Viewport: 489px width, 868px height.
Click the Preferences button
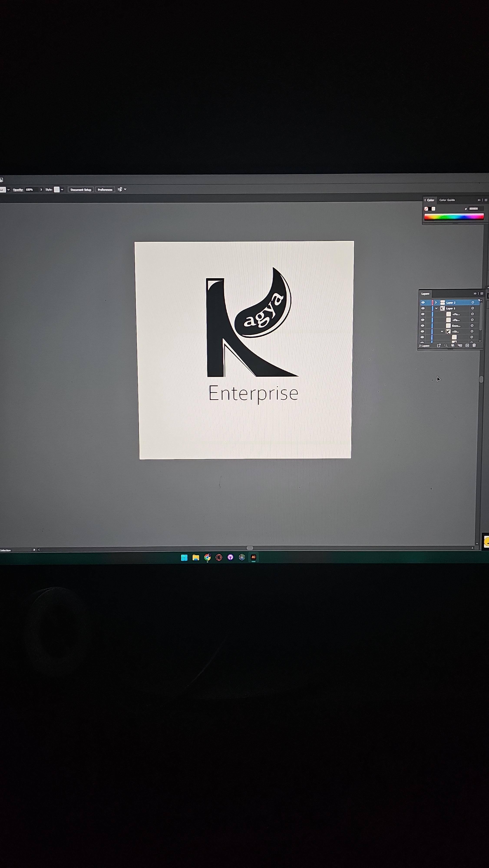click(x=105, y=190)
